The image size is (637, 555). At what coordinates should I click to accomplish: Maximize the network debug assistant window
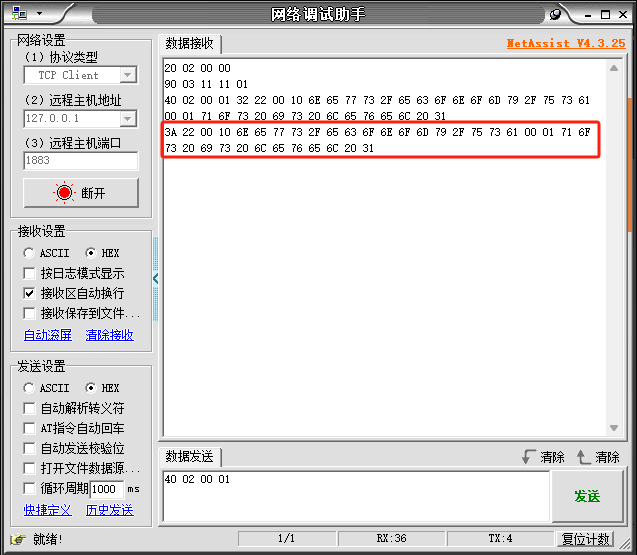click(x=605, y=15)
